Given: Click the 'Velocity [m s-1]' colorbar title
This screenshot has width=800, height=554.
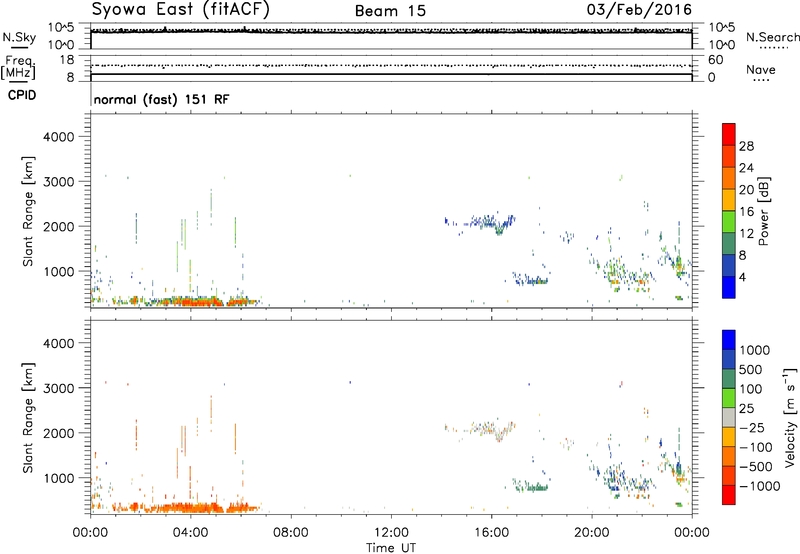Looking at the screenshot, I should [x=790, y=417].
